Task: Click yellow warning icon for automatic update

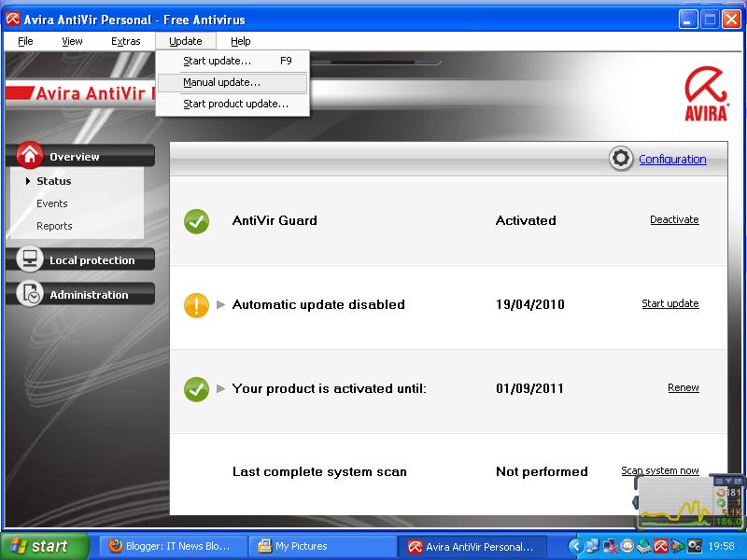Action: tap(196, 305)
